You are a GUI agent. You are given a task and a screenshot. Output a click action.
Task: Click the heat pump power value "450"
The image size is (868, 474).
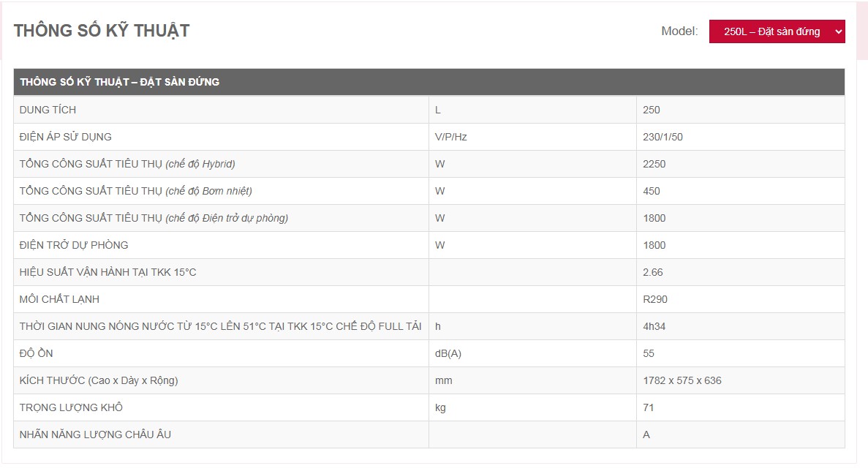651,191
